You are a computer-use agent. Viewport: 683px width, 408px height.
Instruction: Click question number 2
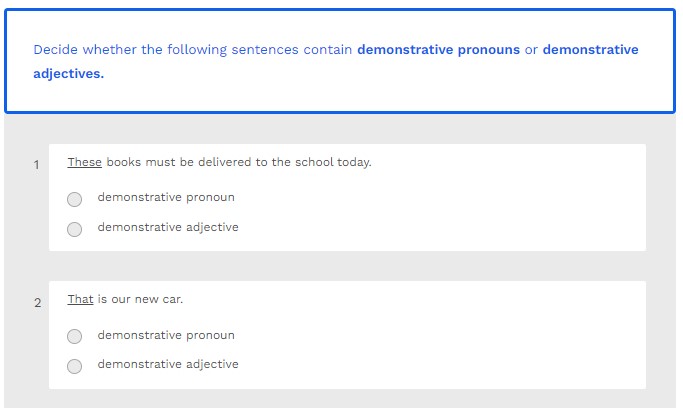[37, 303]
